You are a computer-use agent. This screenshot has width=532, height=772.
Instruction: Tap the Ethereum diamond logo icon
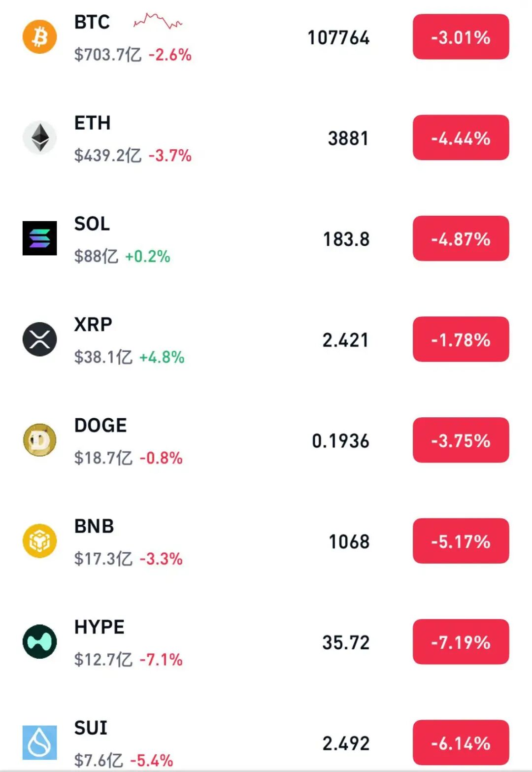pos(40,137)
